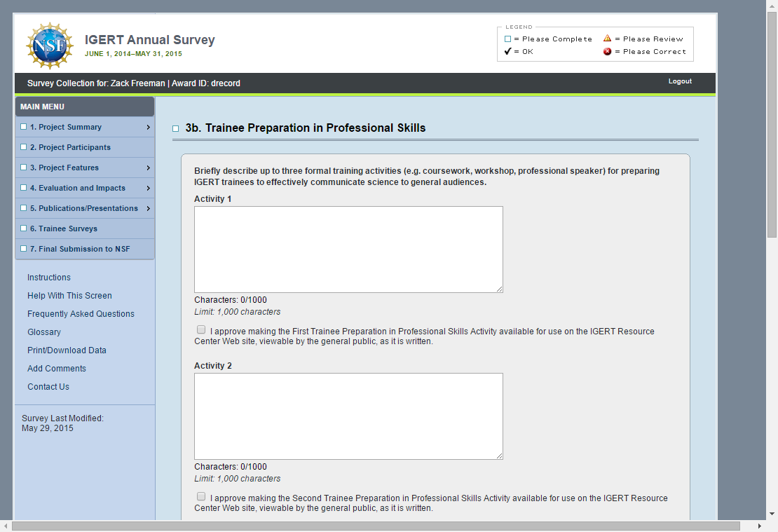Click the Logout link
The height and width of the screenshot is (532, 778).
pyautogui.click(x=679, y=81)
